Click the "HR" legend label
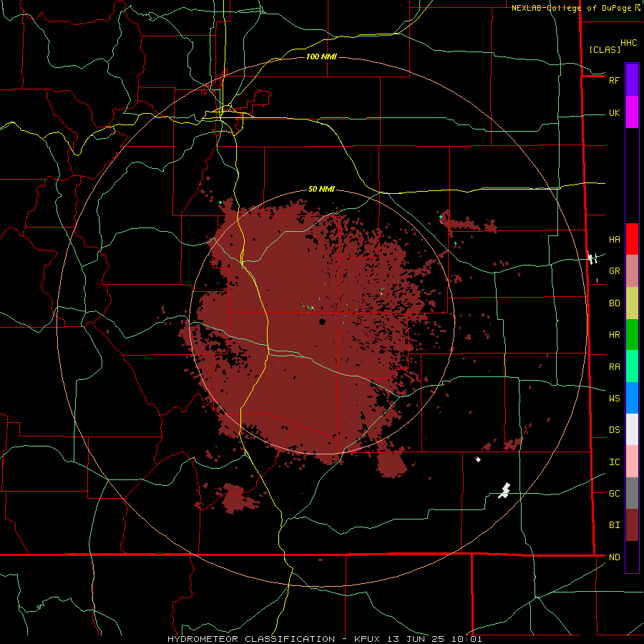644x644 pixels. click(x=614, y=335)
